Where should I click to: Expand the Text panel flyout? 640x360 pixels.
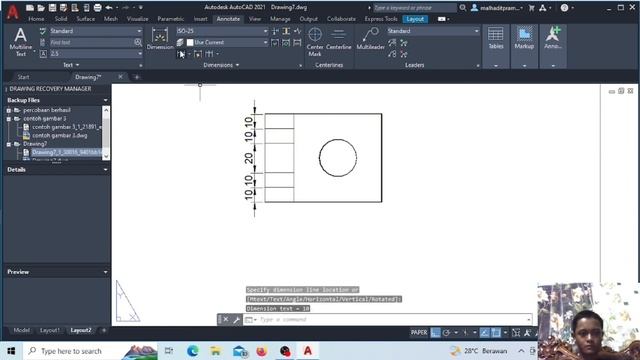click(x=71, y=65)
